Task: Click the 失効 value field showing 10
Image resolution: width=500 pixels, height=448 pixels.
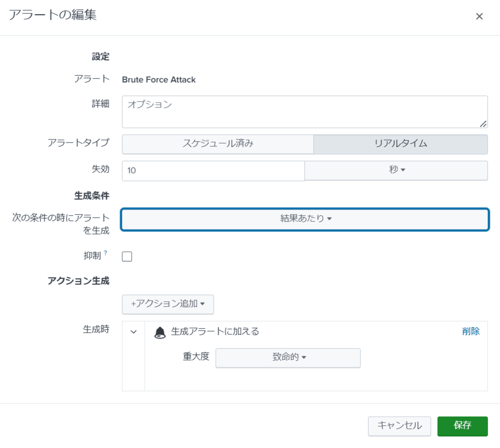Action: click(213, 171)
